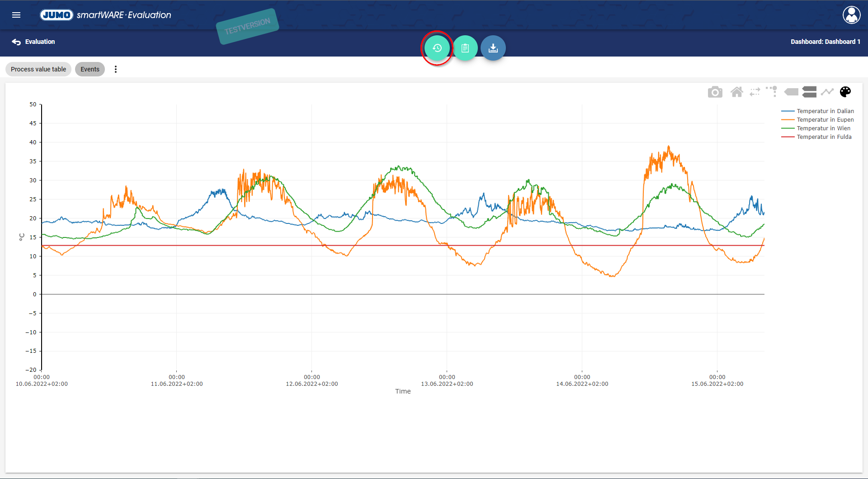Toggle spike lines icon in chart toolbar
Viewport: 868px width, 479px height.
tap(772, 91)
